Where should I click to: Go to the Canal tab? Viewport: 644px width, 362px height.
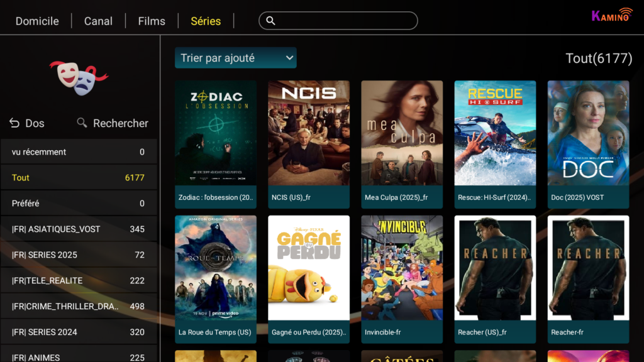coord(98,21)
